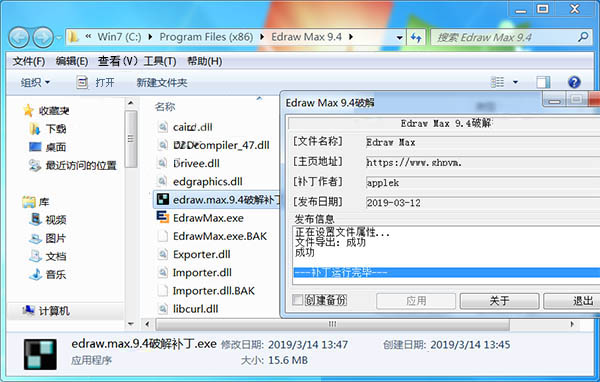Click the large patch icon in details pane
600x382 pixels.
click(40, 354)
